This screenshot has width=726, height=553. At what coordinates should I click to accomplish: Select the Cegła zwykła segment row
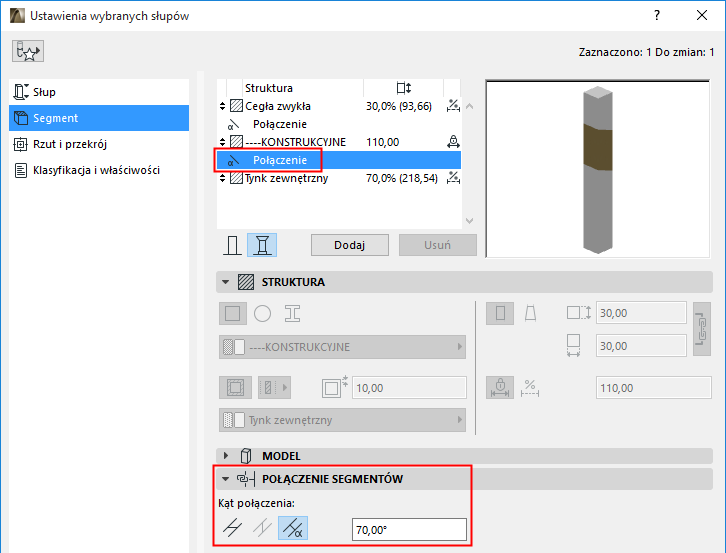point(338,106)
